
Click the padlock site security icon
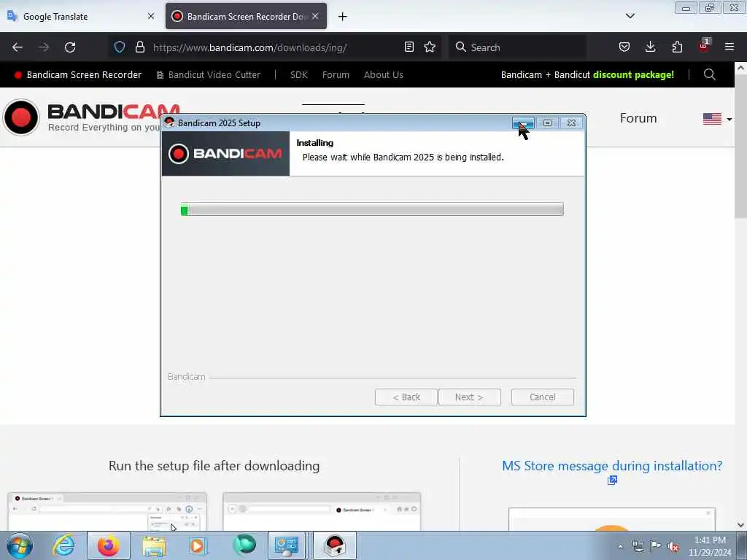pos(139,47)
